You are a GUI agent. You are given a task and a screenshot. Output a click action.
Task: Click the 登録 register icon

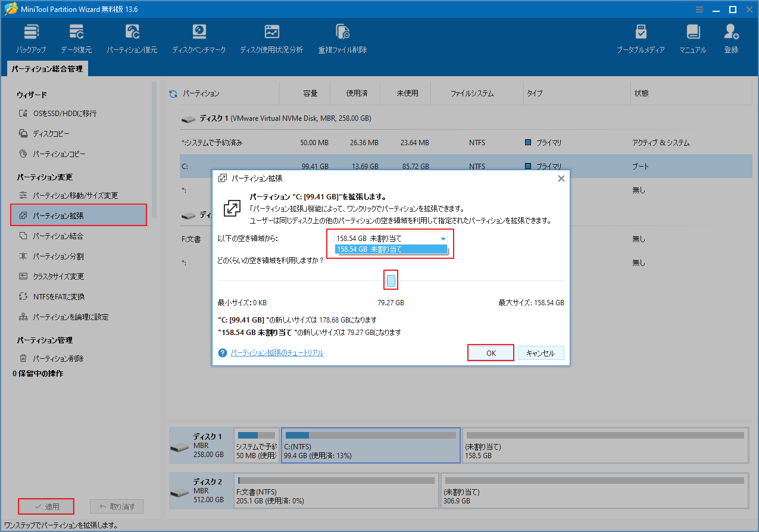(732, 39)
